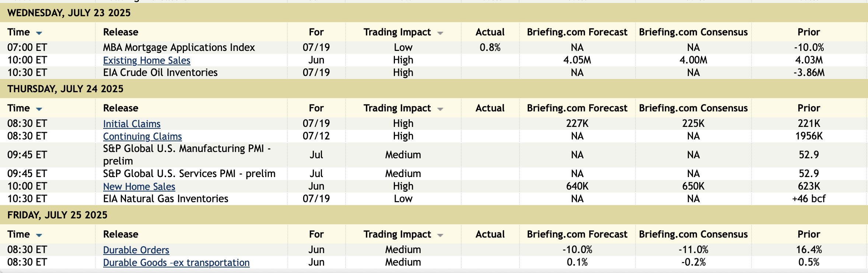Click the Durable Orders link

click(x=136, y=250)
